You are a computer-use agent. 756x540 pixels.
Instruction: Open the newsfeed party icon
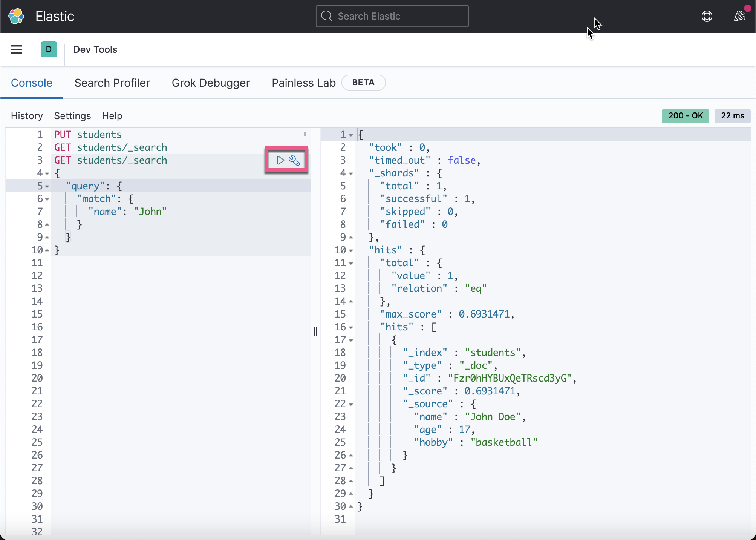(x=739, y=16)
